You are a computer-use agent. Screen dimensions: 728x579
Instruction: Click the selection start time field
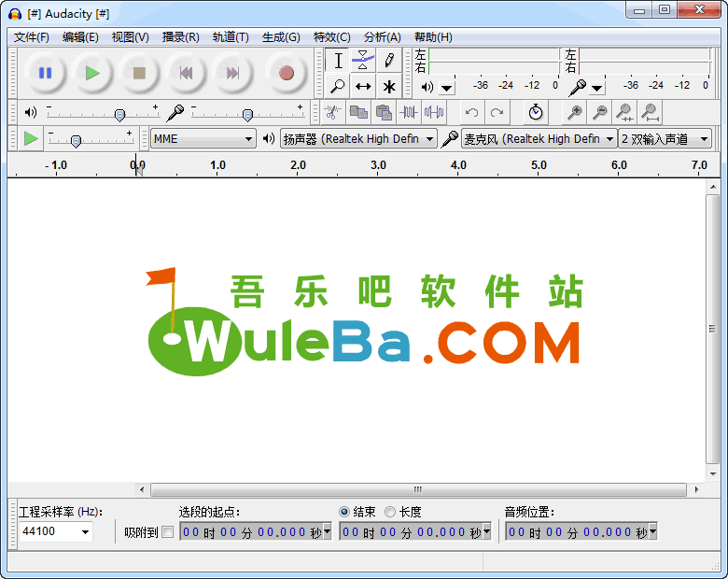pyautogui.click(x=251, y=531)
